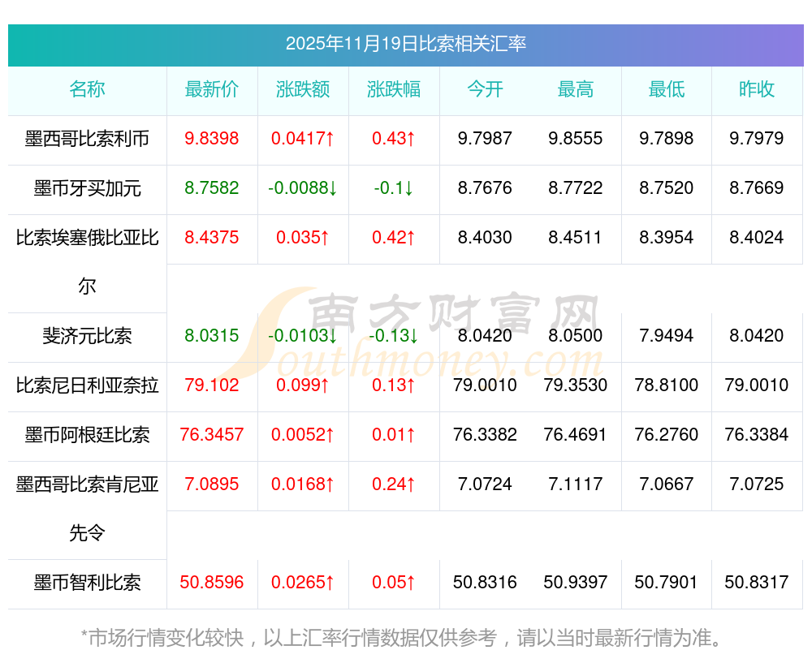Click high value 79.3530
The width and height of the screenshot is (812, 663).
576,385
